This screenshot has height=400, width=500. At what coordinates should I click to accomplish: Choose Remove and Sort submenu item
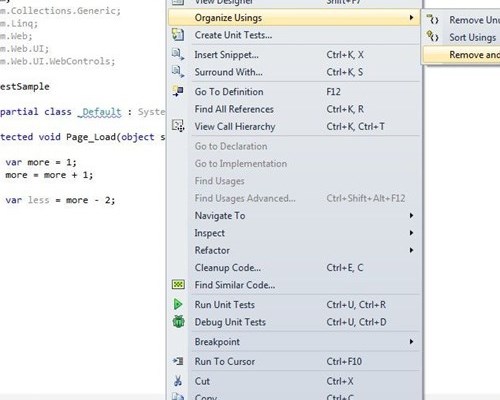point(462,54)
